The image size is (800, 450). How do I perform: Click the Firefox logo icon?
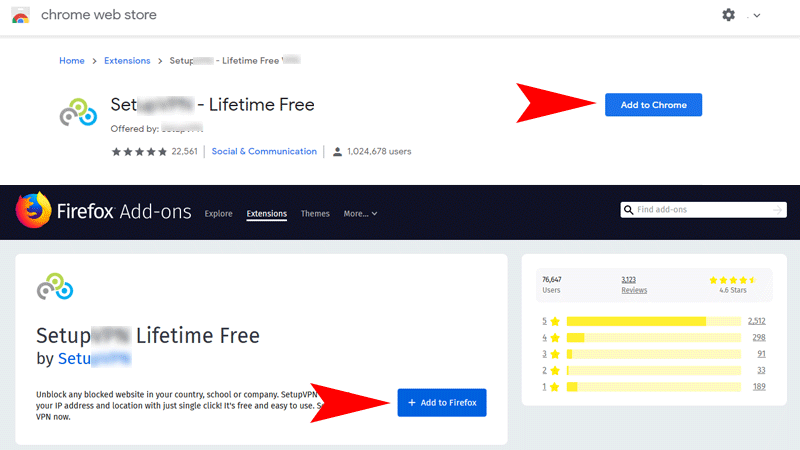[33, 210]
